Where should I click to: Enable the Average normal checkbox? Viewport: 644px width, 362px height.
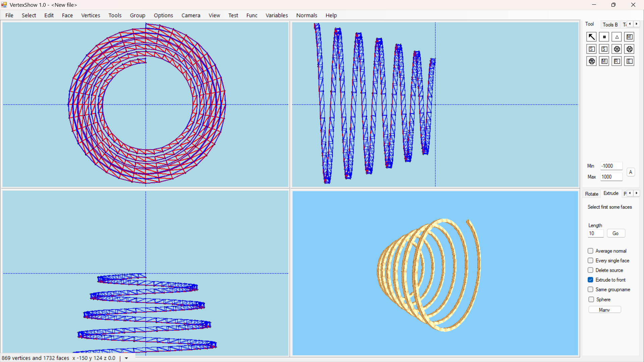(590, 251)
